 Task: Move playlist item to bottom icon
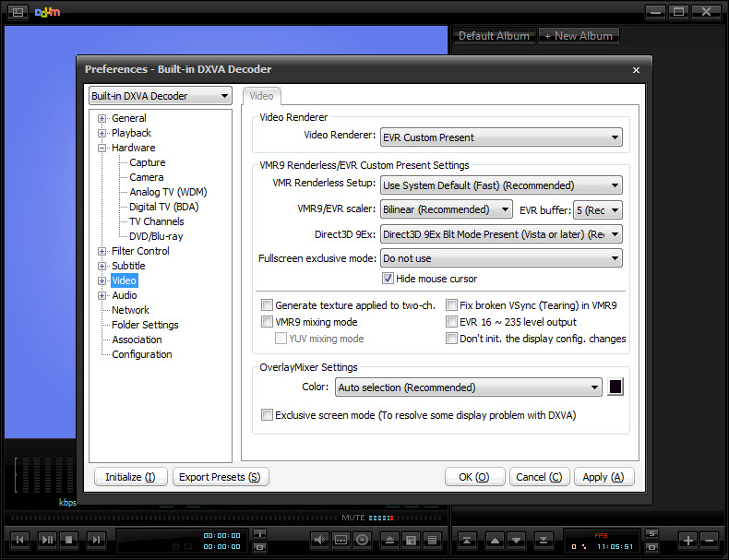543,540
